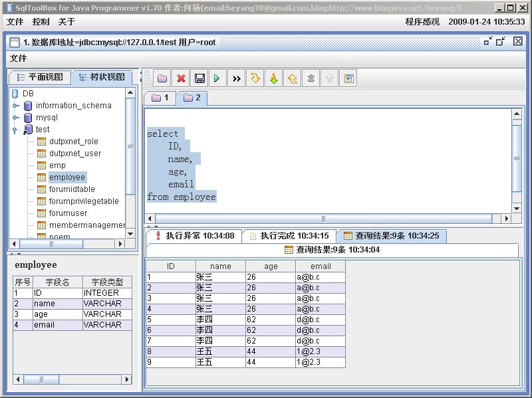
Task: Click the tree panel's horizontal scrollbar thumb
Action: [51, 244]
